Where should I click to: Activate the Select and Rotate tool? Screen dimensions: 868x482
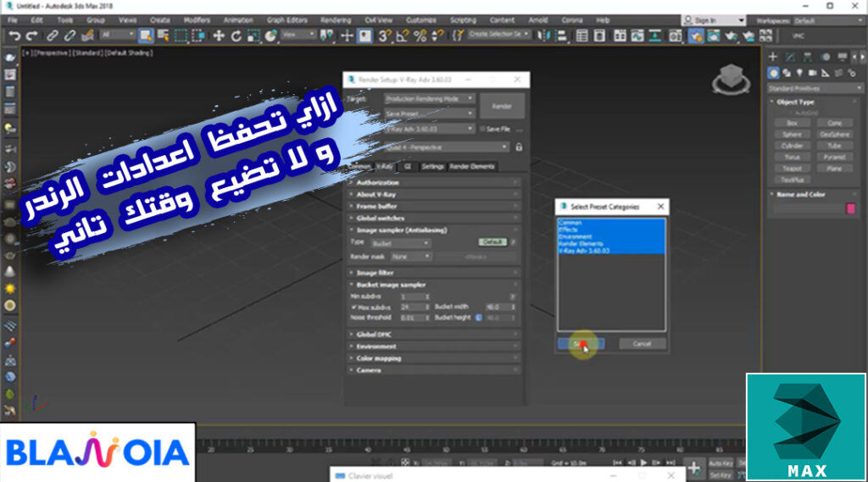[x=236, y=36]
